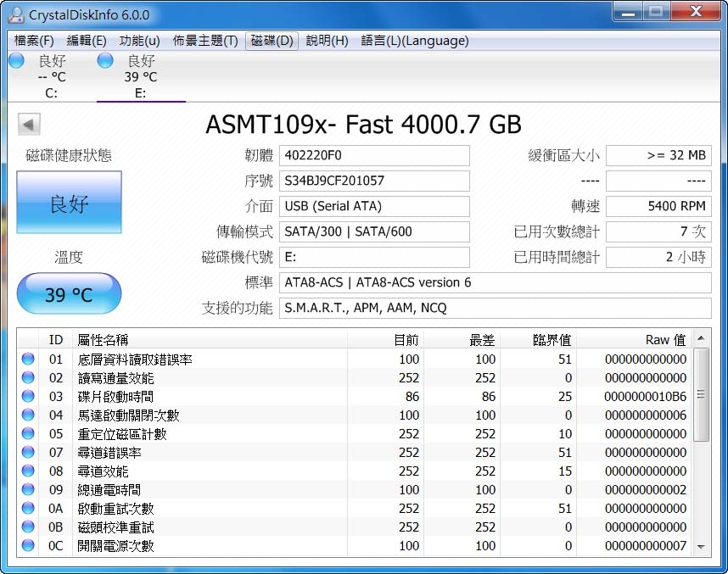Click status orb for attribute 02

point(28,377)
